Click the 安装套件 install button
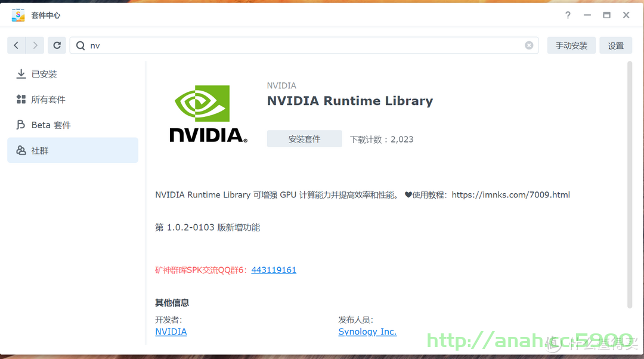Viewport: 644px width, 359px height. [304, 139]
